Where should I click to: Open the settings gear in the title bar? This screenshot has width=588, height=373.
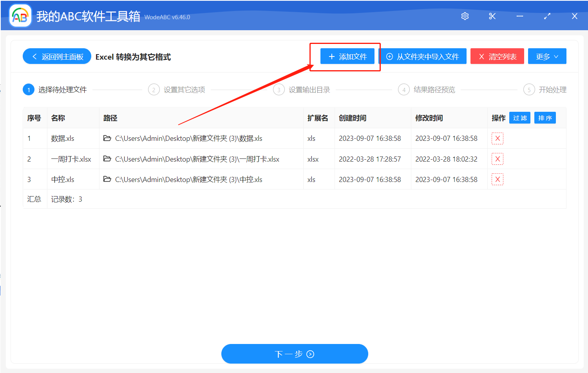tap(465, 16)
